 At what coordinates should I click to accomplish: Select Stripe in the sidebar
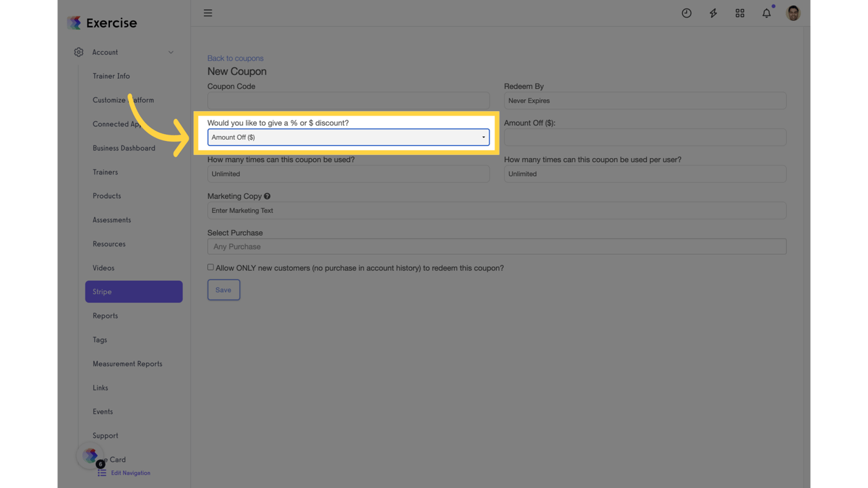coord(133,292)
